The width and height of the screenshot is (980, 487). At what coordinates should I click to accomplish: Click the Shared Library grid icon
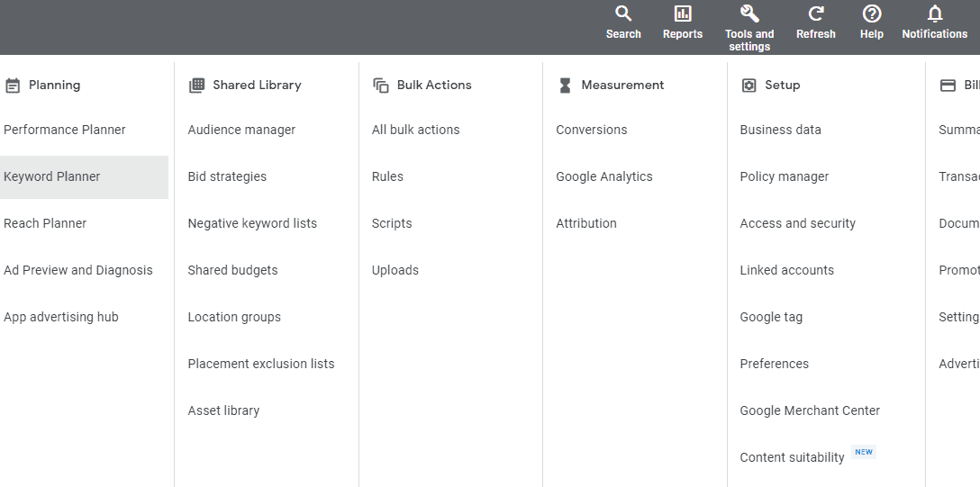click(196, 86)
